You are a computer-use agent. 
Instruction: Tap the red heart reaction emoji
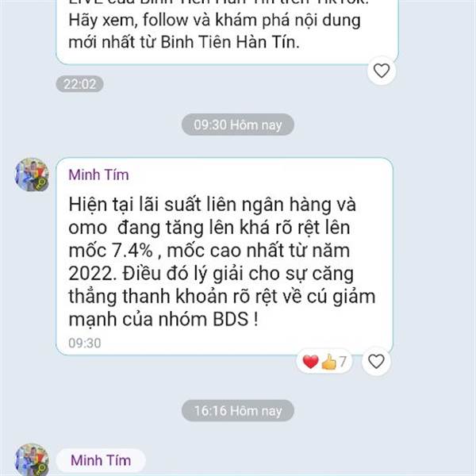pos(310,362)
